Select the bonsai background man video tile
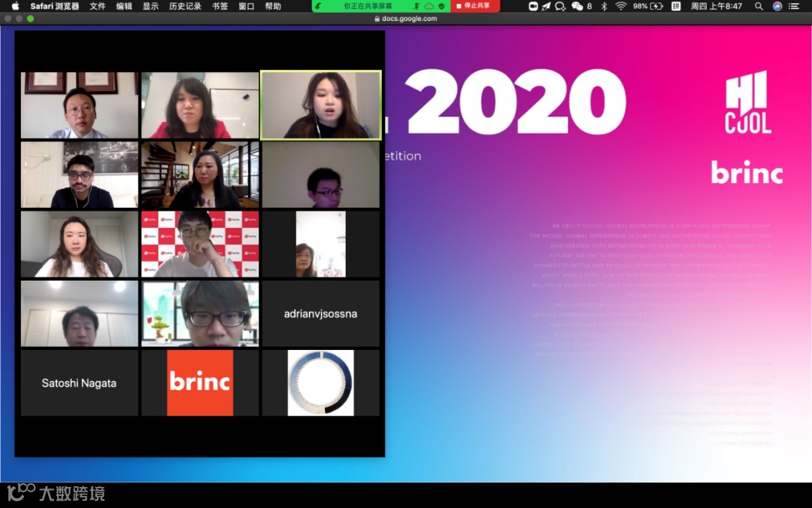The height and width of the screenshot is (508, 812). pos(200,314)
